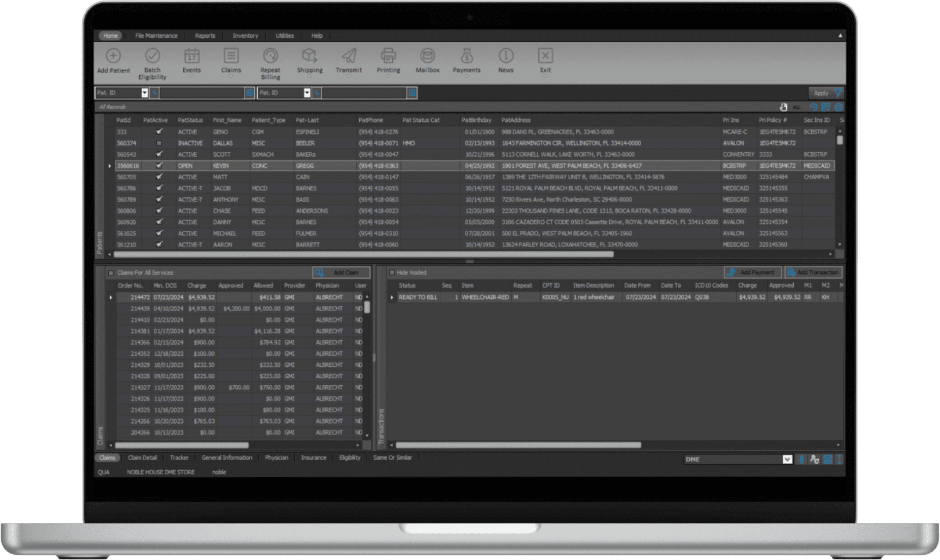Click the Add Transaction button
940x560 pixels.
812,272
